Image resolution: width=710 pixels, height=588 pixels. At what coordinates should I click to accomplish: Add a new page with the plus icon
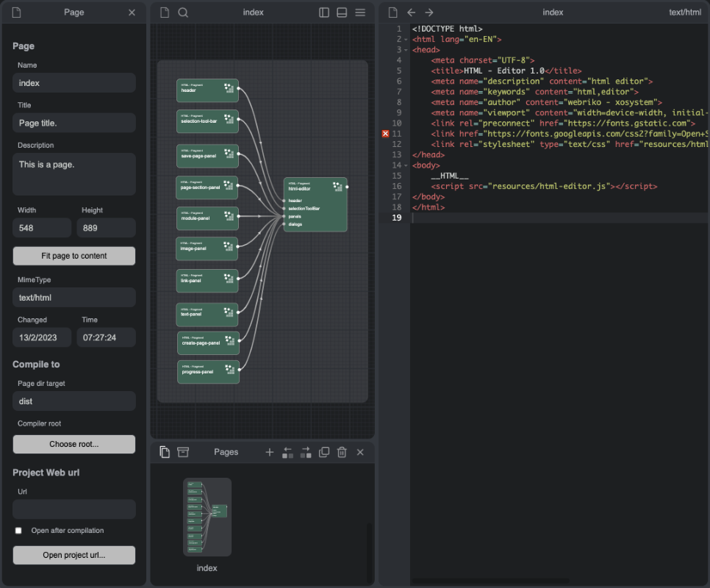pyautogui.click(x=270, y=452)
